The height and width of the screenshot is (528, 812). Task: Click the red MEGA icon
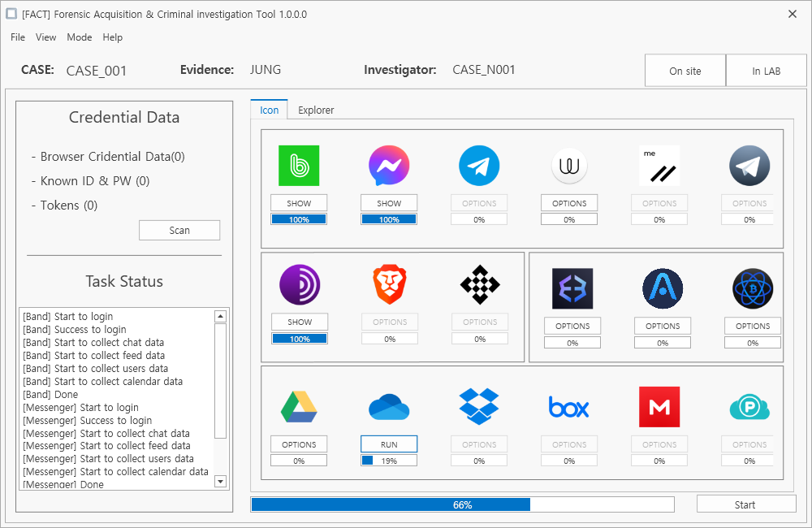pos(659,407)
